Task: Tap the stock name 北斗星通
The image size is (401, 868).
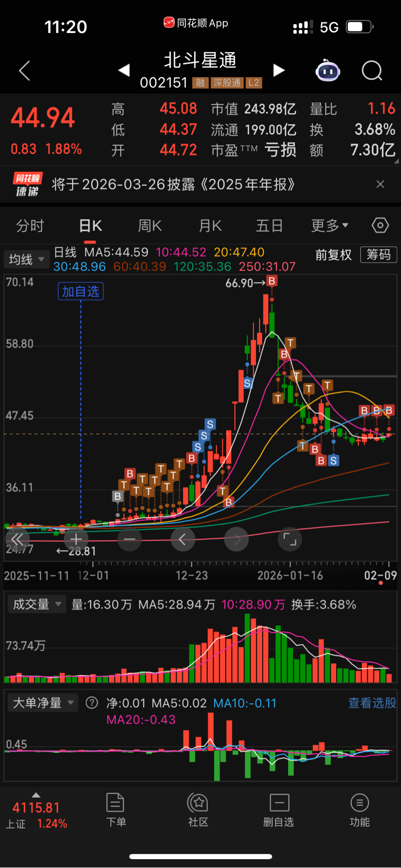Action: click(x=200, y=60)
